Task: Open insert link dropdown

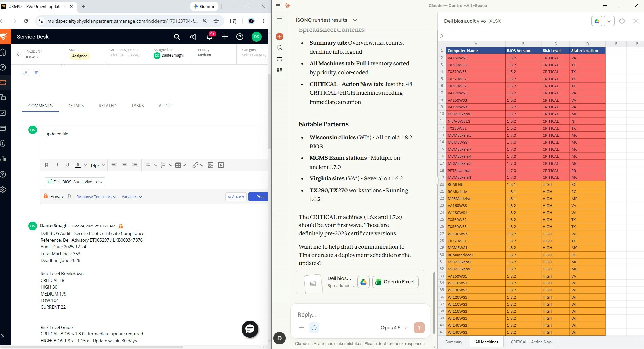Action: tap(198, 165)
